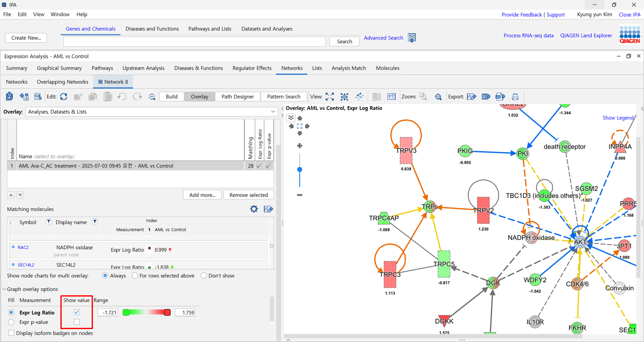Screen dimensions: 644x342
Task: Click the Advanced Search icon
Action: [412, 38]
